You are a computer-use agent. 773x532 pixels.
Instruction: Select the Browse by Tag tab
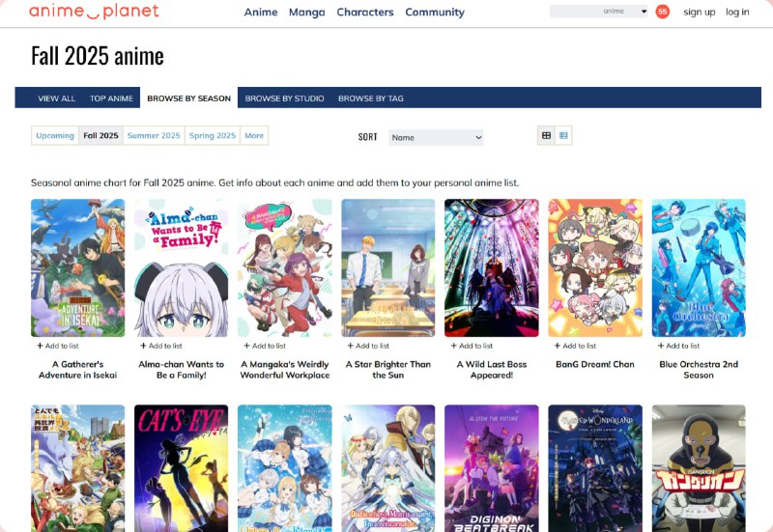point(371,98)
